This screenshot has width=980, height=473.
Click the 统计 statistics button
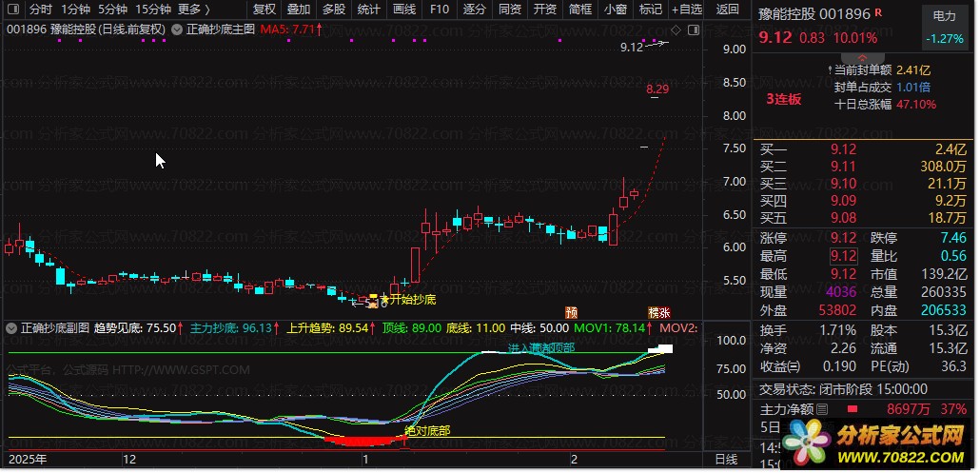point(369,10)
